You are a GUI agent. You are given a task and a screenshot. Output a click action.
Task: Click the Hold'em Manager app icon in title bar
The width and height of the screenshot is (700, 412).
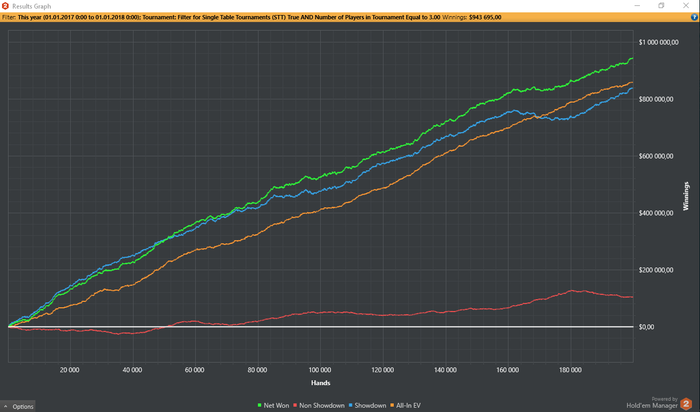coord(5,6)
